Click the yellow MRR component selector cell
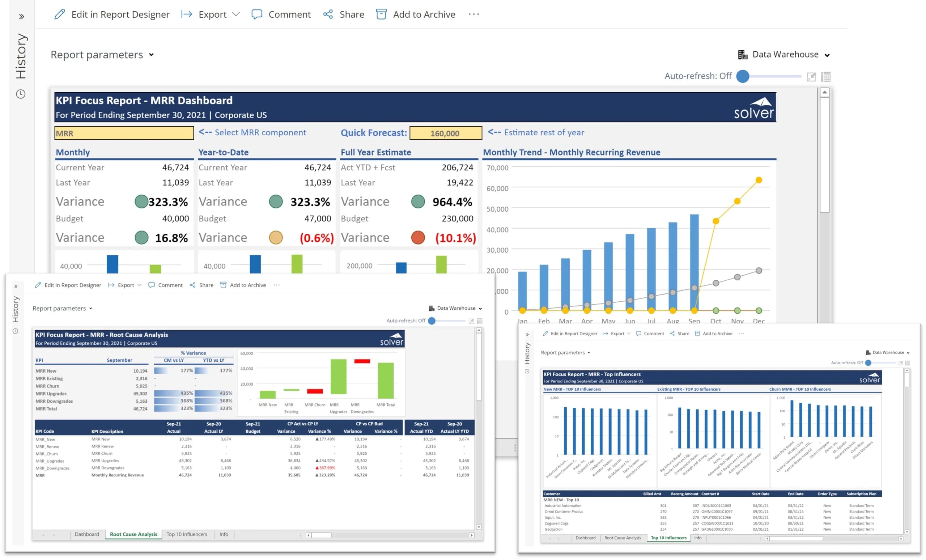Image resolution: width=926 pixels, height=560 pixels. (124, 133)
